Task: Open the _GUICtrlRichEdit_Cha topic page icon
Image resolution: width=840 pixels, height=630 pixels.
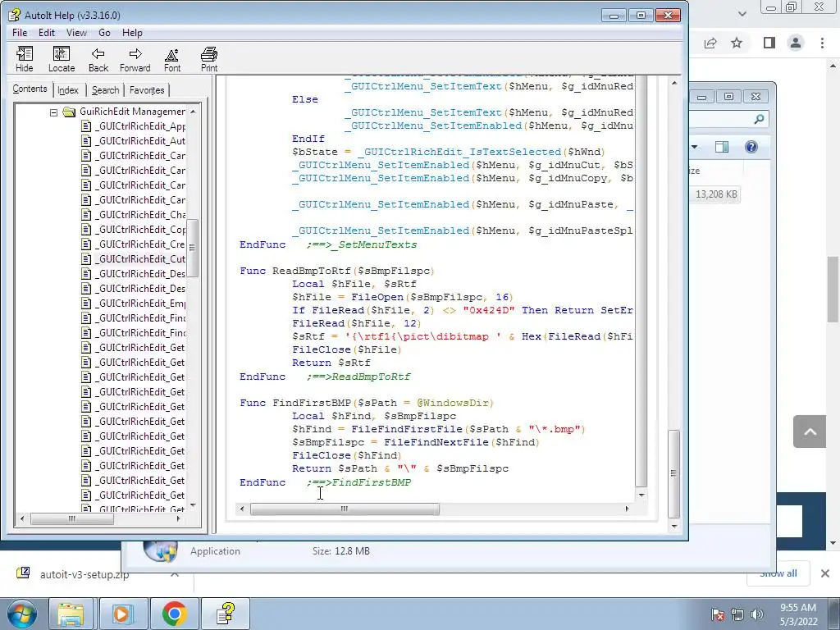Action: [86, 214]
